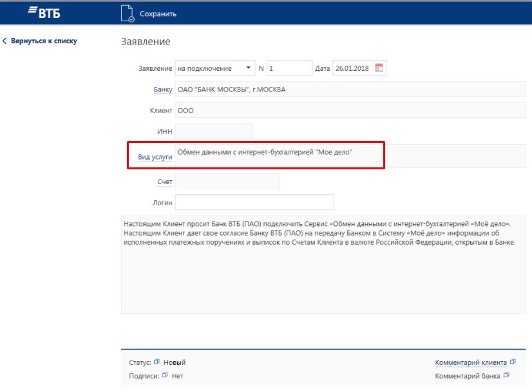Click the icon after Комментарий банка
The width and height of the screenshot is (532, 392).
506,375
